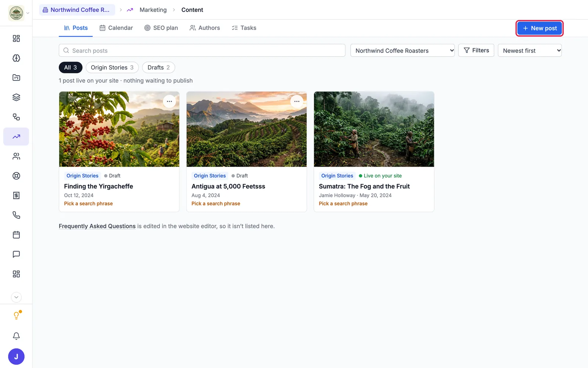Open Northwind Coffee R... breadcrumb
This screenshot has height=368, width=588.
[77, 10]
